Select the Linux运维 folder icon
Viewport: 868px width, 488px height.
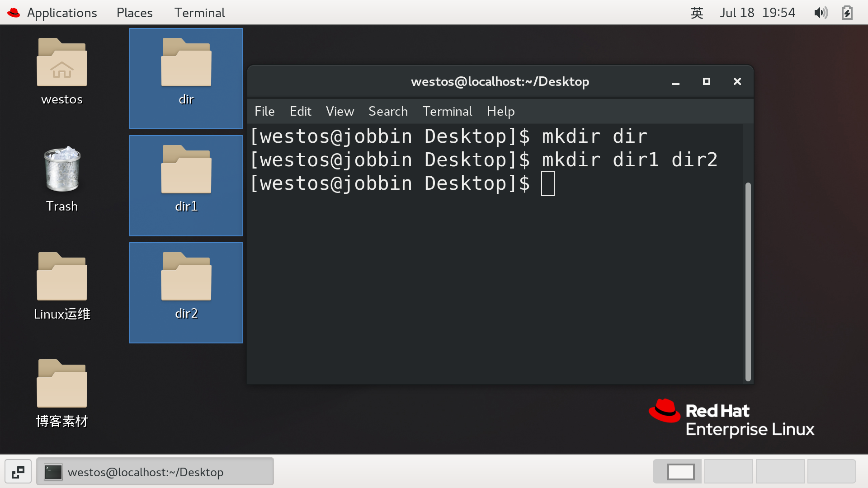[x=62, y=276]
